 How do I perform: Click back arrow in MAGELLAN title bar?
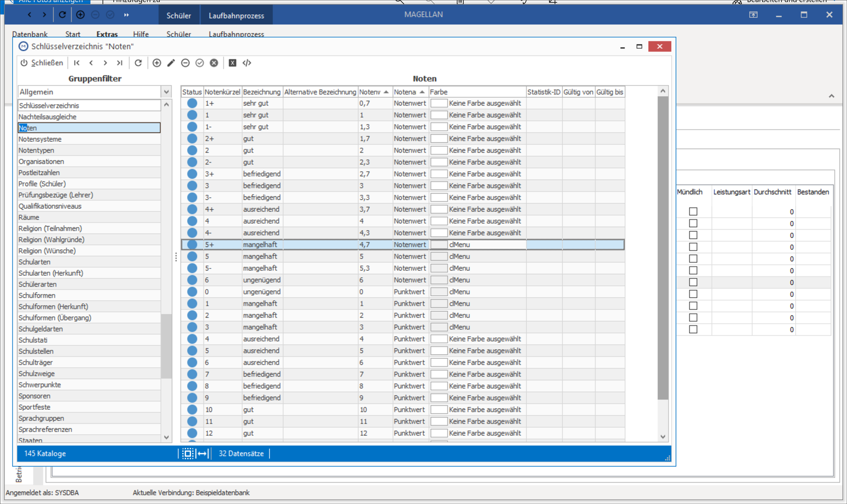coord(29,15)
